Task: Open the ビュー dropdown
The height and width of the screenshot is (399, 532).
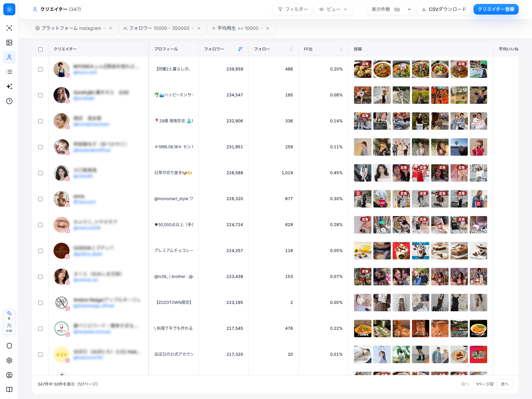Action: pos(333,9)
